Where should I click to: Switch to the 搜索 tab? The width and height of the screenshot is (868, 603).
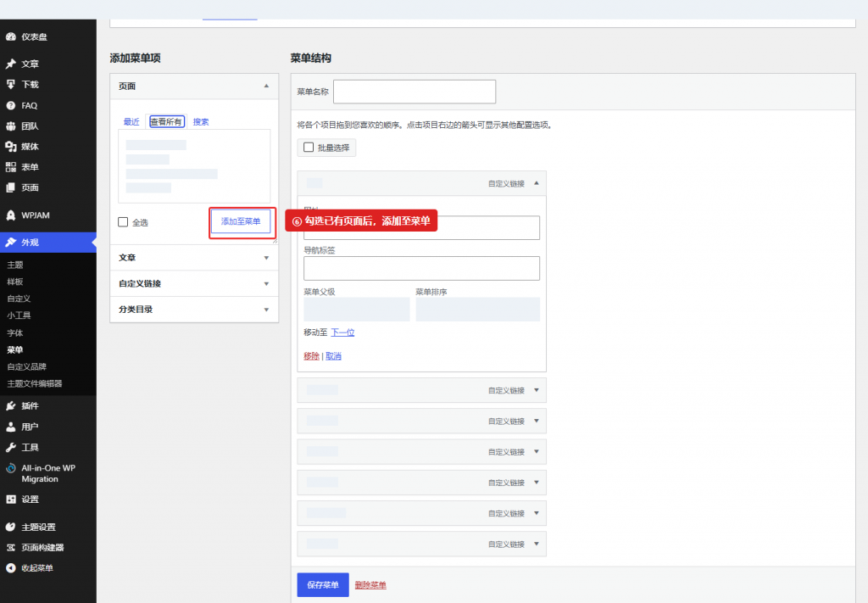coord(201,122)
